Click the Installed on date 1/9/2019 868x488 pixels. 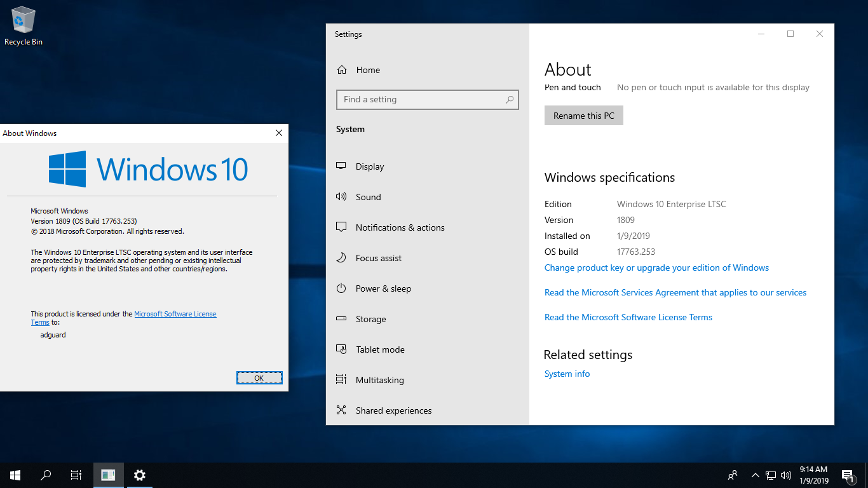click(634, 236)
